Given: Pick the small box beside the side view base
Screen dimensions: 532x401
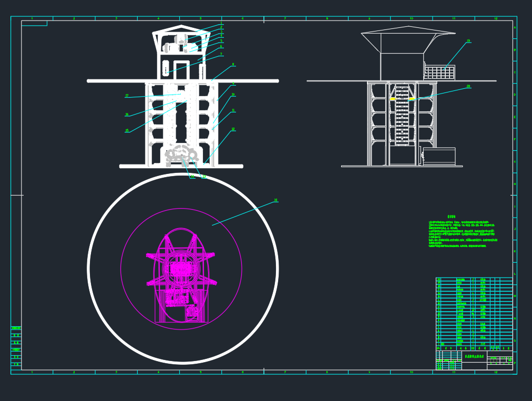Looking at the screenshot, I should click(x=439, y=156).
